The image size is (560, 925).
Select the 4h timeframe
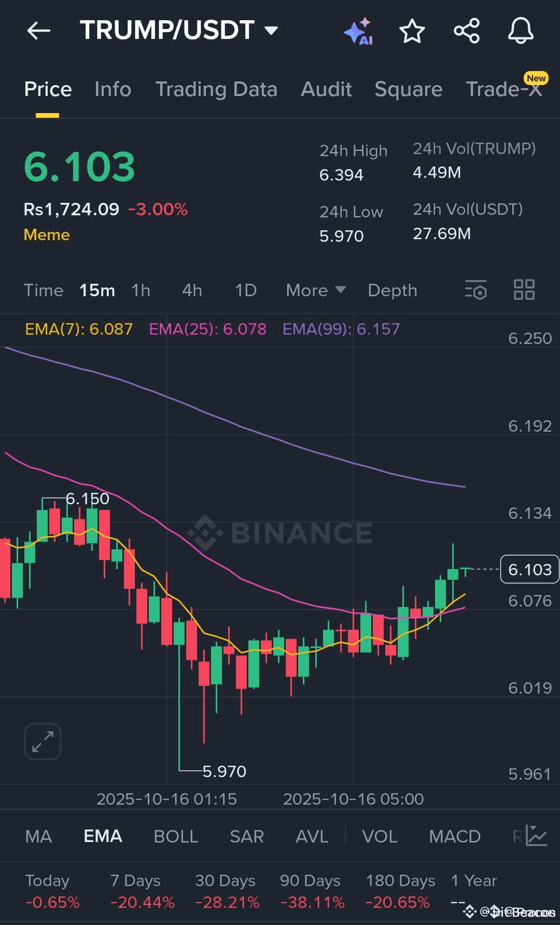(192, 290)
